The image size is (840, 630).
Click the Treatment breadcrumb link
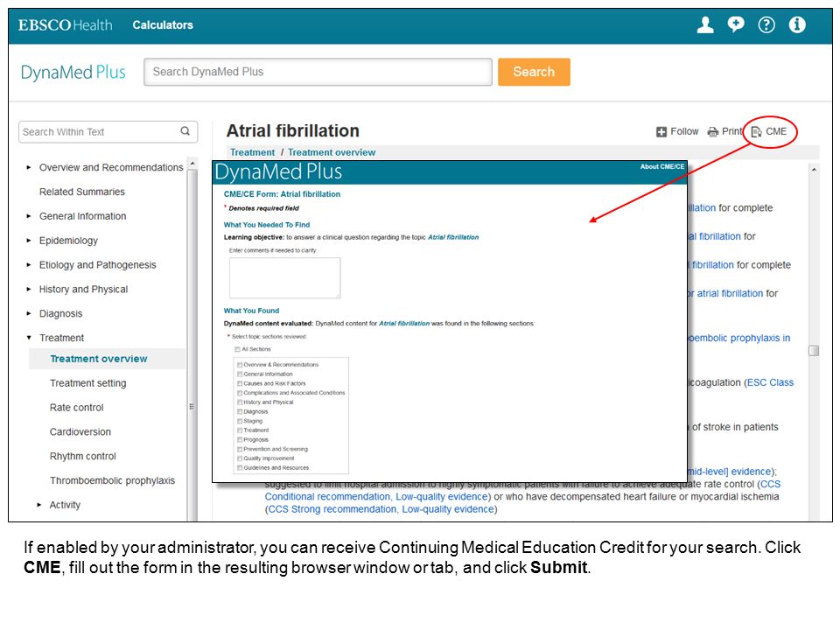252,152
